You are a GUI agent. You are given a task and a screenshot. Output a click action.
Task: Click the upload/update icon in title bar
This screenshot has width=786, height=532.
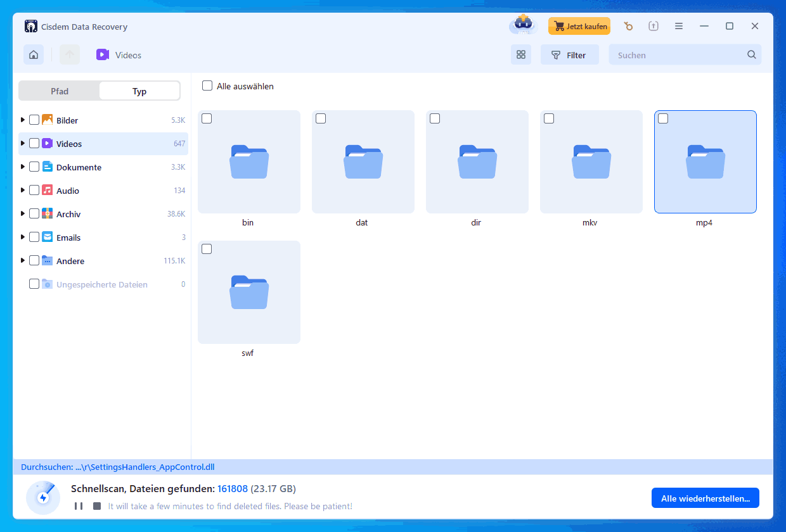654,26
